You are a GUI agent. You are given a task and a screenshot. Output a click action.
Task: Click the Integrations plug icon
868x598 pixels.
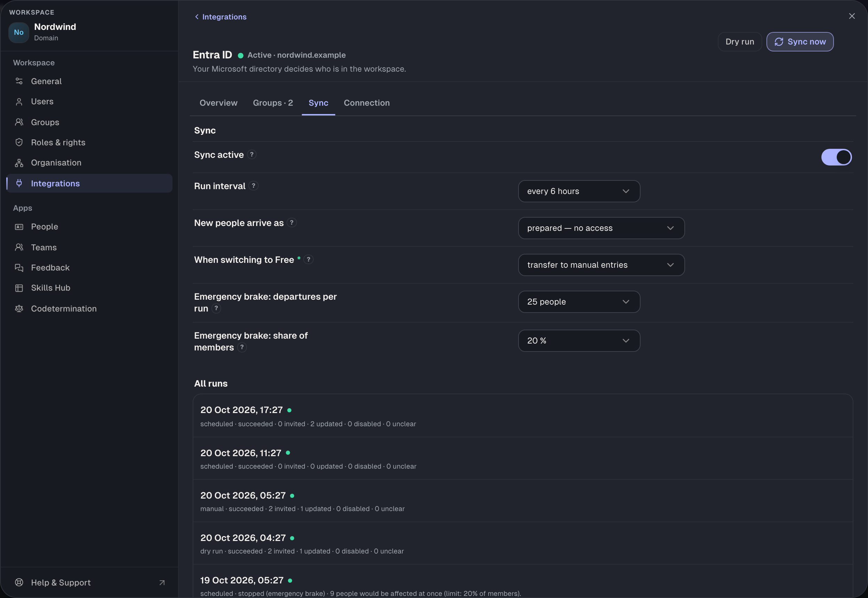click(19, 183)
